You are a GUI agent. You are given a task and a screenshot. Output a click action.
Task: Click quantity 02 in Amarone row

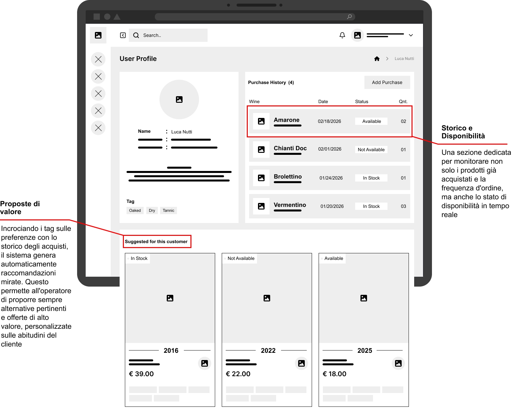pyautogui.click(x=403, y=121)
